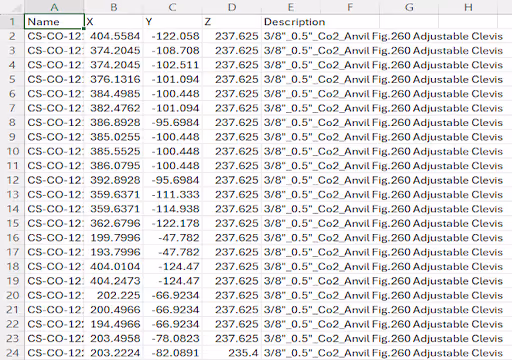The width and height of the screenshot is (512, 360).
Task: Click cell with Y value -114.938
Action: click(x=172, y=209)
